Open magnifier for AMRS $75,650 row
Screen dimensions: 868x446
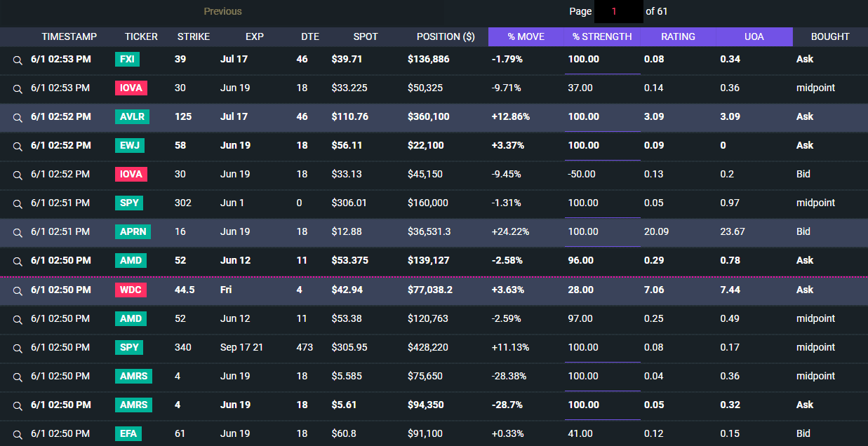point(18,377)
